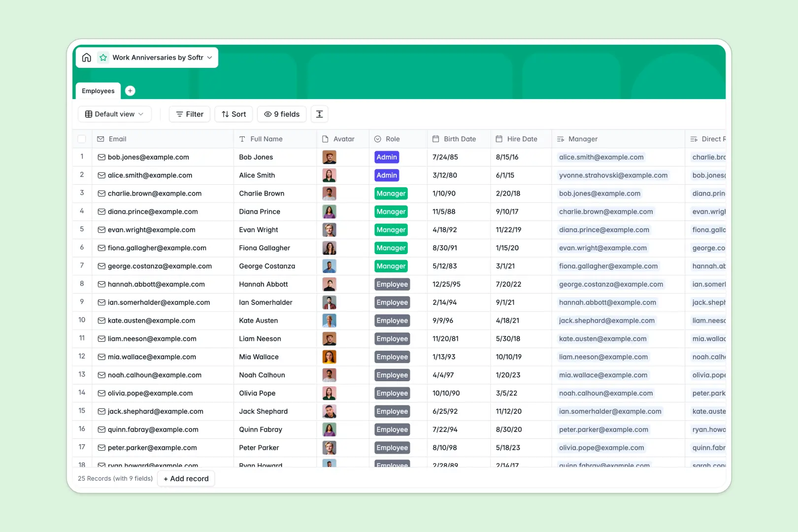The image size is (798, 532).
Task: Click the calendar icon on the Hire Date column
Action: [499, 138]
